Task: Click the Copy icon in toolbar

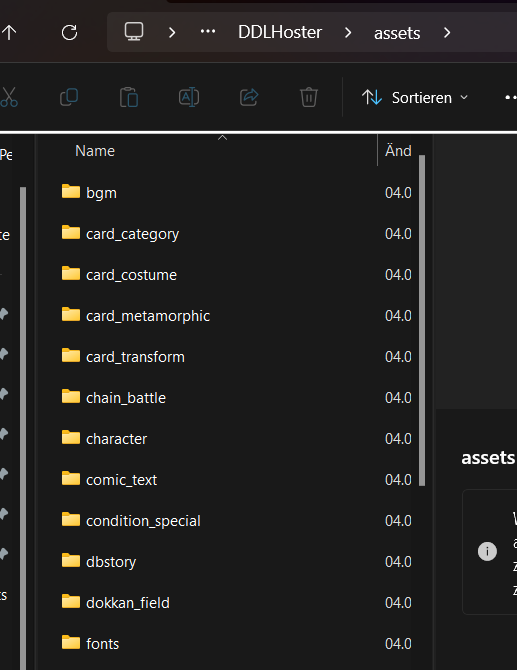Action: [x=69, y=97]
